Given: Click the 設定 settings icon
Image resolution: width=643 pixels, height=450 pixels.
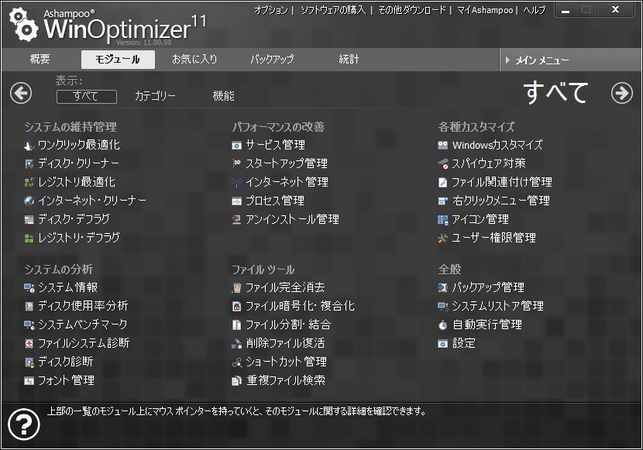Looking at the screenshot, I should [443, 343].
